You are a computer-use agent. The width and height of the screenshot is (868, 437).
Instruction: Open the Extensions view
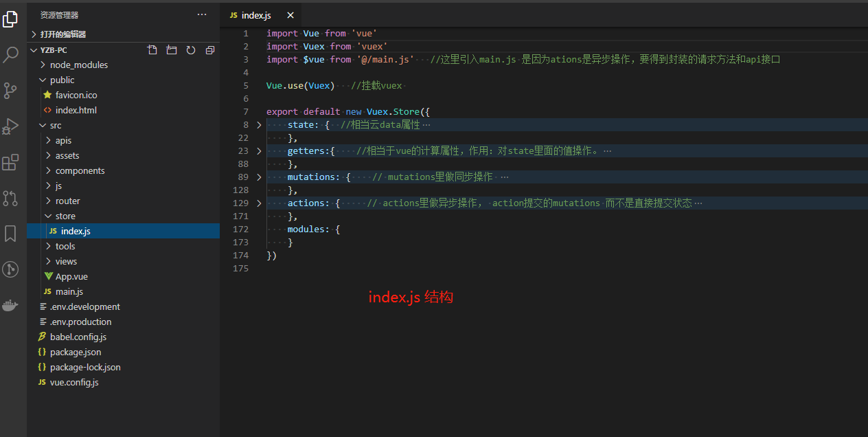point(10,163)
